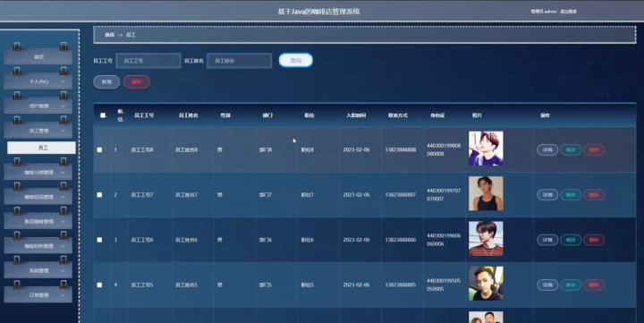Open 详情 for employee 员工工号5
This screenshot has width=644, height=323.
[547, 285]
